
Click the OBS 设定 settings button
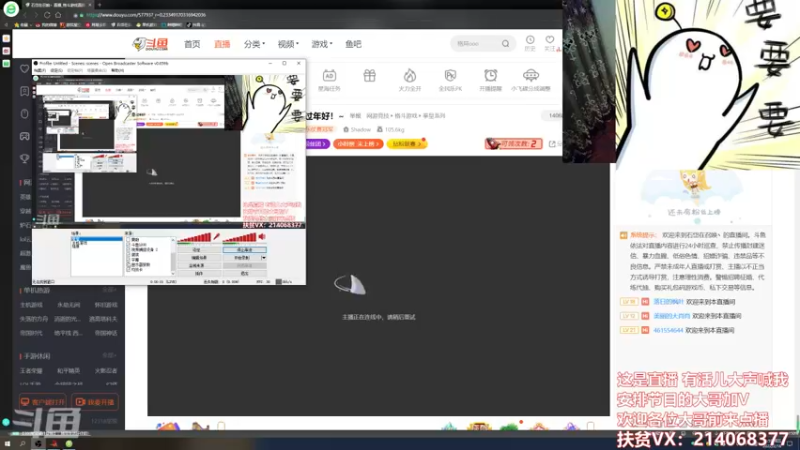point(198,250)
